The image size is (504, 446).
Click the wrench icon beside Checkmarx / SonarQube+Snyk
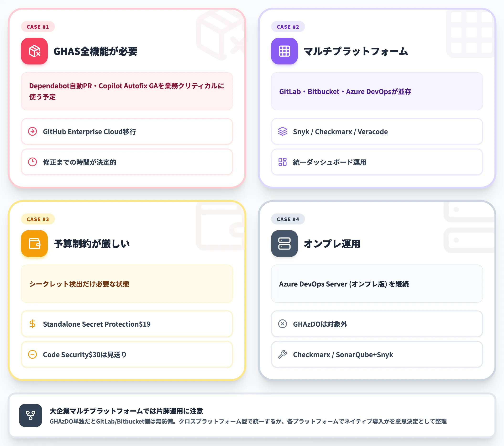(283, 355)
